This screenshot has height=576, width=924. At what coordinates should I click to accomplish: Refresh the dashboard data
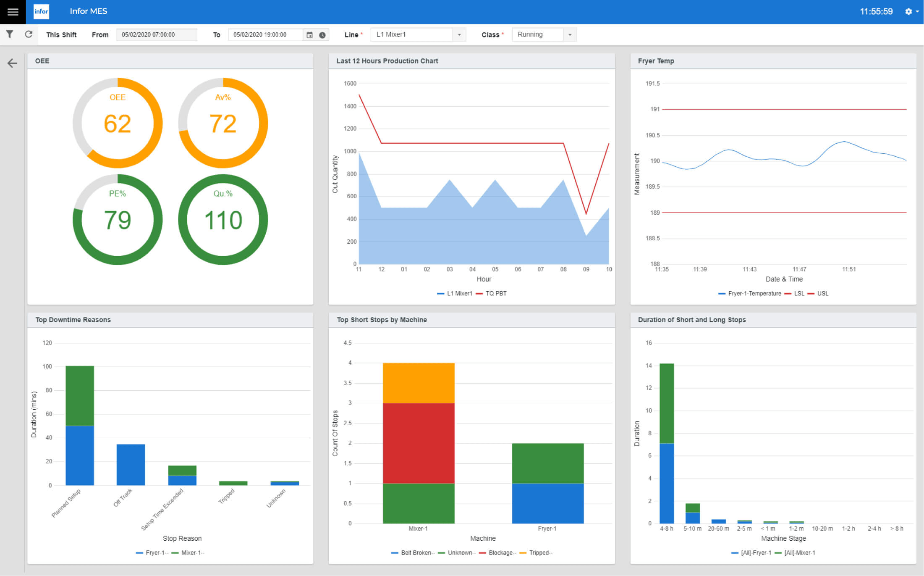[x=29, y=34]
